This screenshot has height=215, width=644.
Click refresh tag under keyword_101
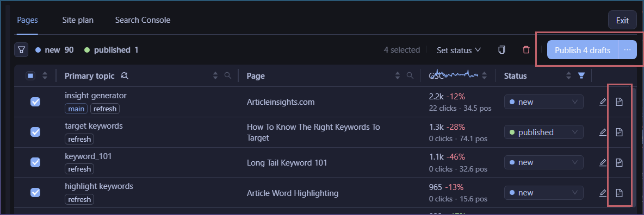pyautogui.click(x=79, y=169)
